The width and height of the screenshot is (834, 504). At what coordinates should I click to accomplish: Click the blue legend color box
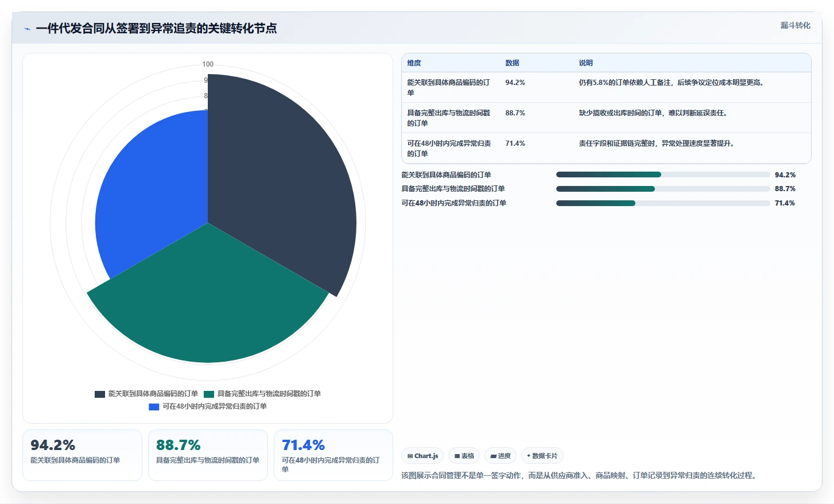point(154,406)
